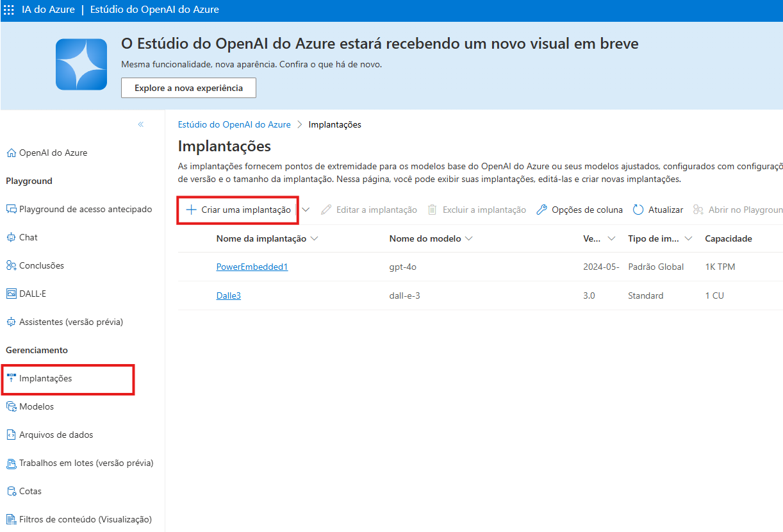Collapse the left navigation panel
This screenshot has width=783, height=532.
[141, 124]
